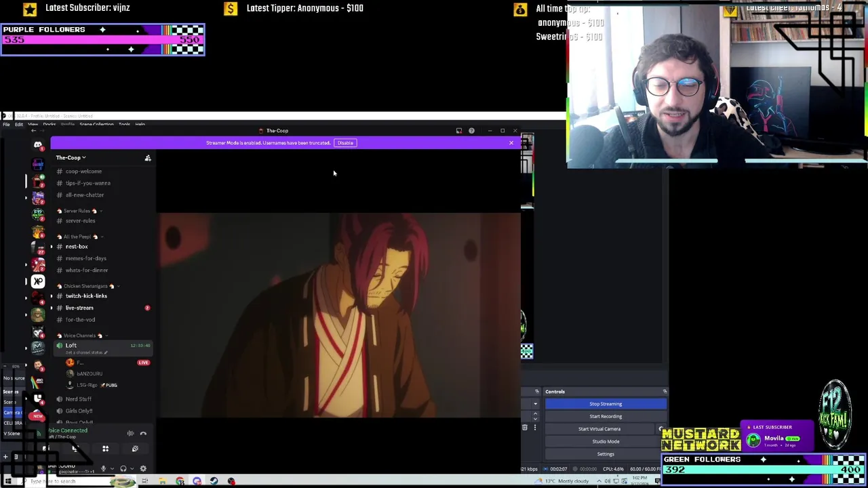Open OBS Settings button
Viewport: 868px width, 488px height.
pos(606,455)
